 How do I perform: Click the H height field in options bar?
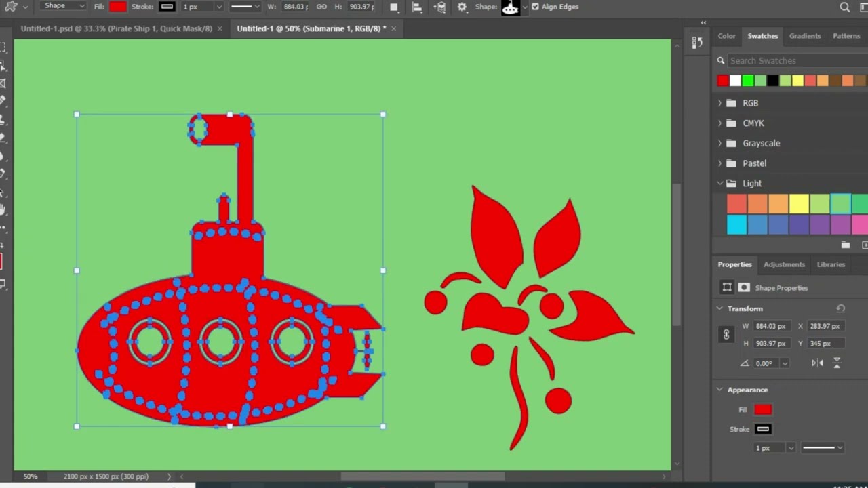point(360,7)
